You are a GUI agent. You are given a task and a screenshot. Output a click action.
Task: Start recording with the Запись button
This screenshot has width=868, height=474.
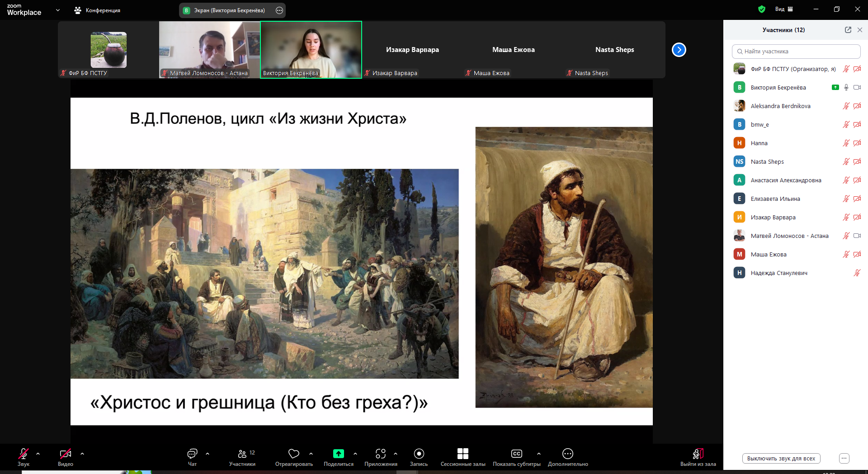click(419, 457)
